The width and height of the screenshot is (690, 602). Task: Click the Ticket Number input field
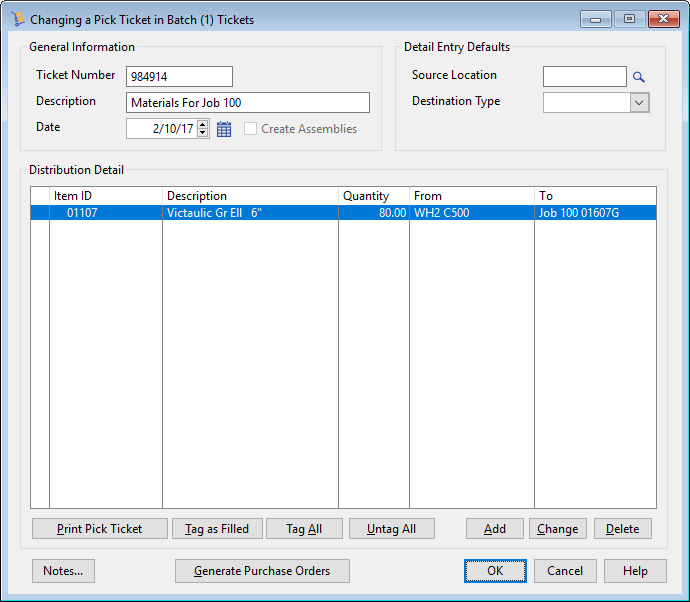click(179, 77)
